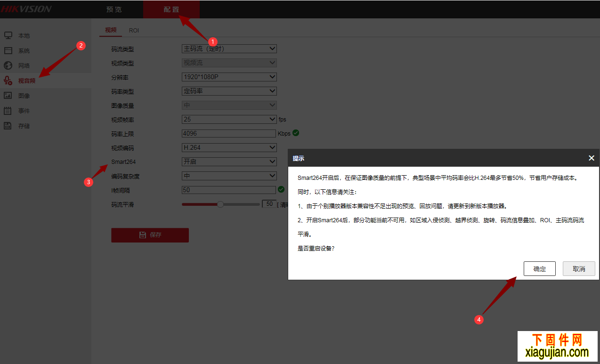Expand the 视频编码 H.264 dropdown
600x364 pixels.
(229, 147)
